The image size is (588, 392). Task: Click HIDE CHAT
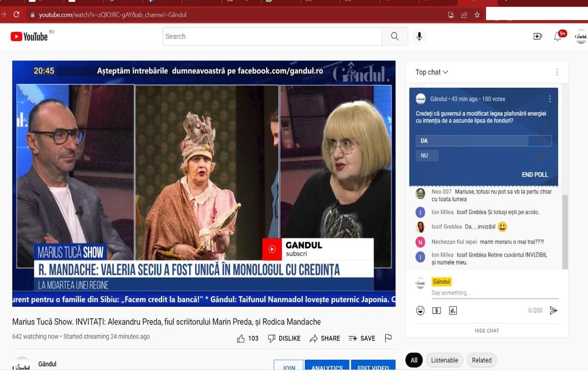tap(487, 331)
